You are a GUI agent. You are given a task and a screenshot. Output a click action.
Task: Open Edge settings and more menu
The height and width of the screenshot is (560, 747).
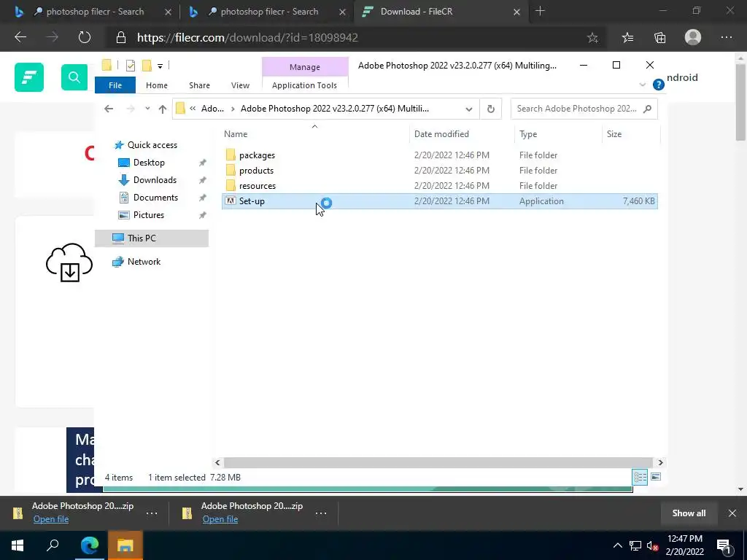(727, 38)
